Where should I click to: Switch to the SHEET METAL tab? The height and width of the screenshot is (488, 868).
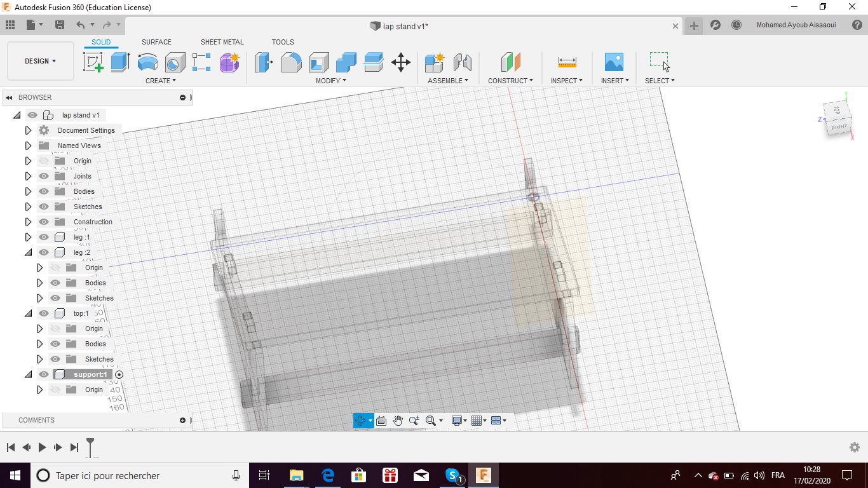[x=222, y=42]
